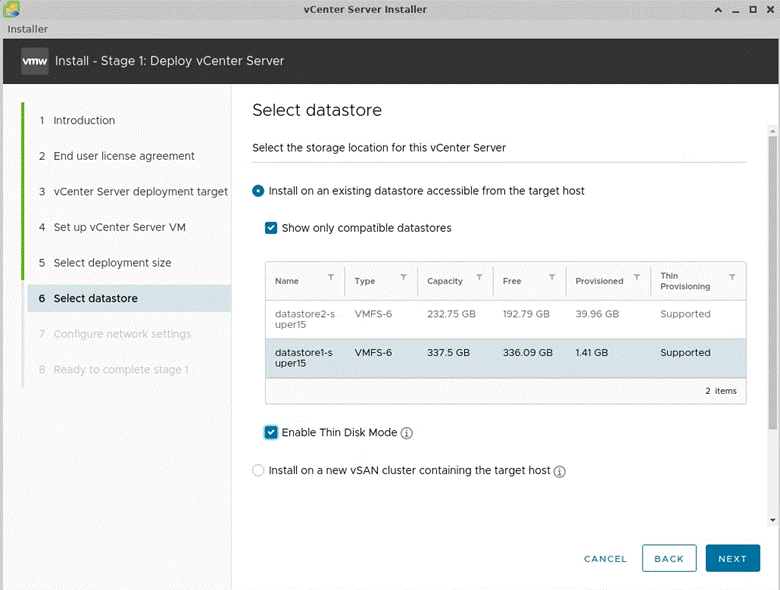
Task: Click the Name column header
Action: (x=287, y=281)
